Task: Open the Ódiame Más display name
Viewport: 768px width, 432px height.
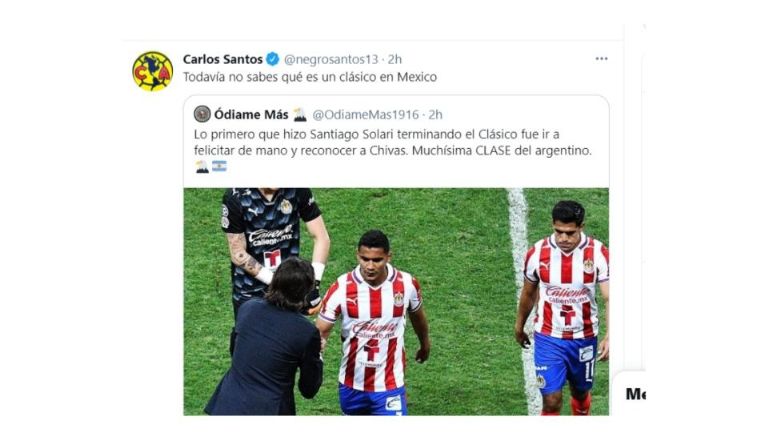Action: click(x=251, y=115)
